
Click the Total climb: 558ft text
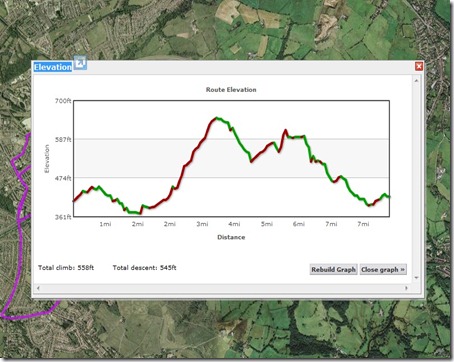pos(66,268)
